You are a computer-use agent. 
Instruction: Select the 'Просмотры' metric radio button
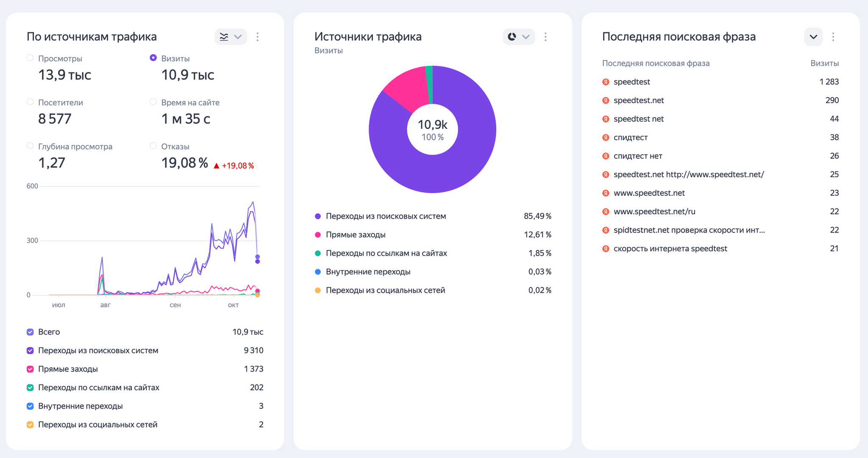tap(30, 58)
